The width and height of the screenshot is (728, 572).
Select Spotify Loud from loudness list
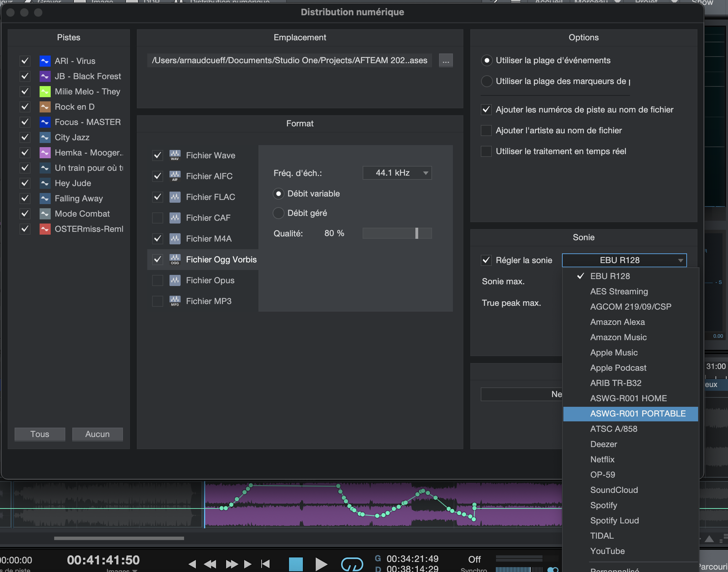coord(614,521)
